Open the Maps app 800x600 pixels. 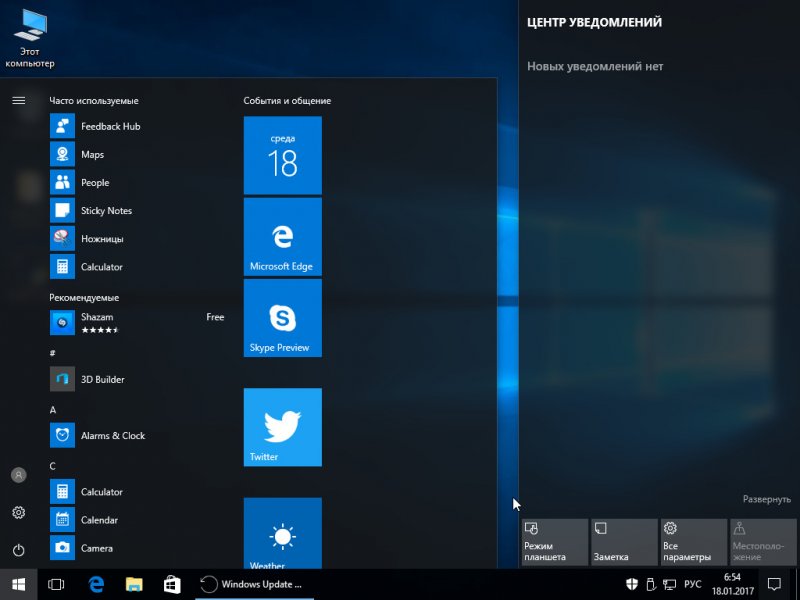point(136,155)
